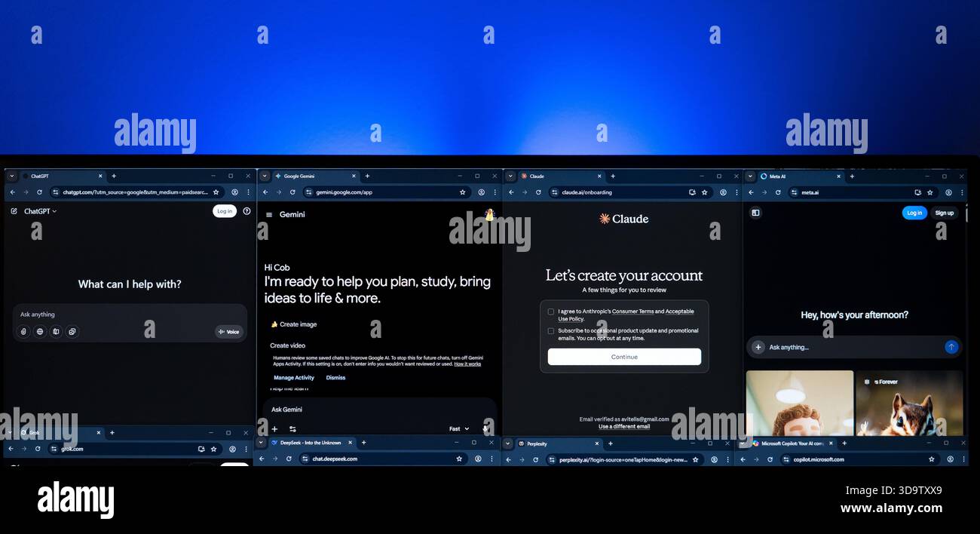Screen dimensions: 980x534
Task: Click the Log in button on Meta AI
Action: coord(914,213)
